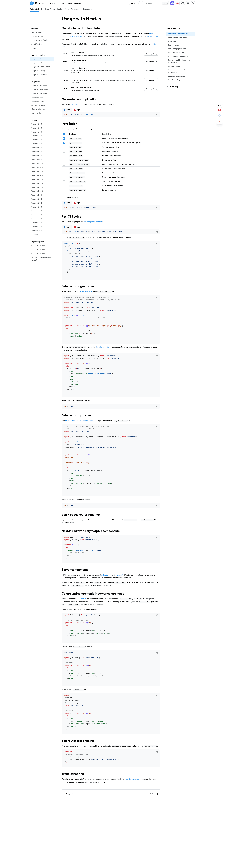
Task: Click Use template for next-vanilla-extract-template
Action: [x=151, y=89]
